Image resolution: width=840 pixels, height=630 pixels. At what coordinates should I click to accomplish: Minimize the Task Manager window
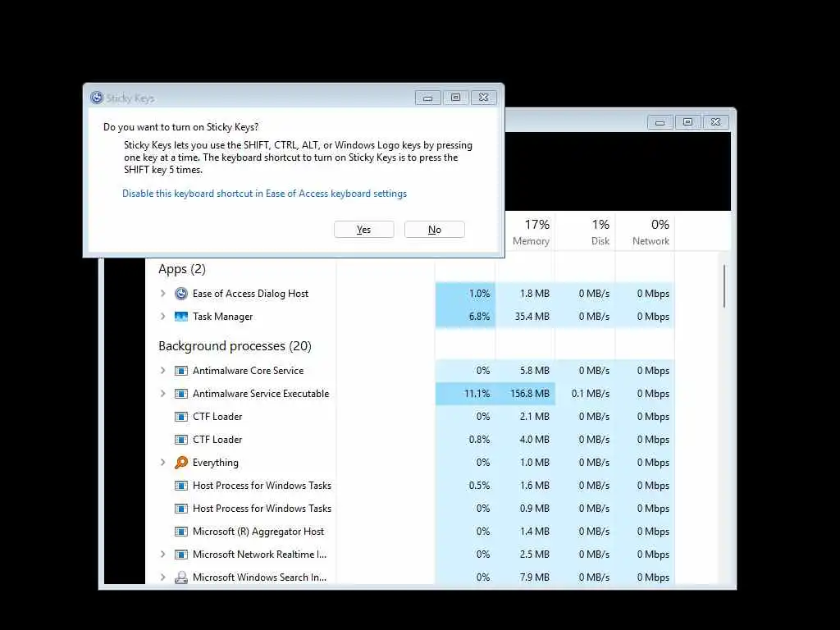tap(660, 122)
